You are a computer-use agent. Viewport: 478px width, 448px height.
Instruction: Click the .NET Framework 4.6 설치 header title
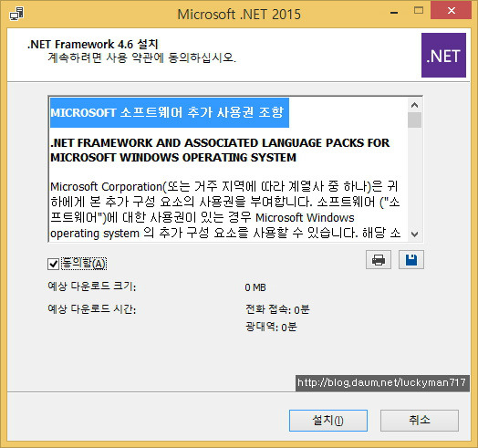point(93,44)
